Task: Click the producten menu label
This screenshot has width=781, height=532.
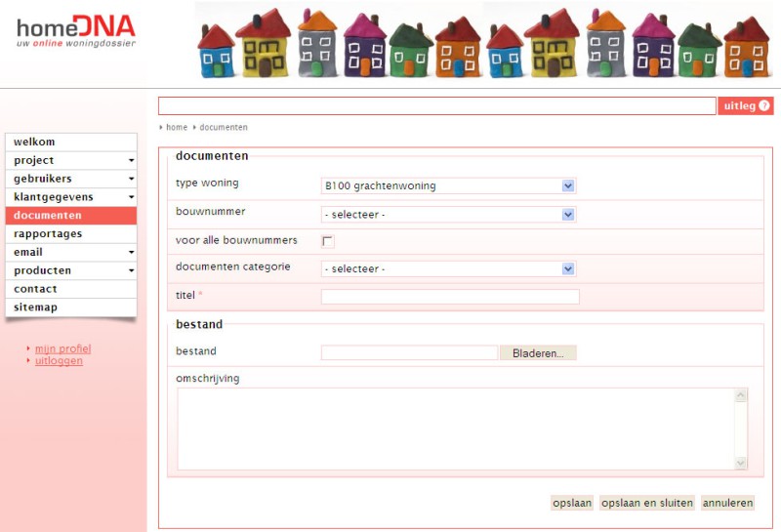Action: pos(42,271)
